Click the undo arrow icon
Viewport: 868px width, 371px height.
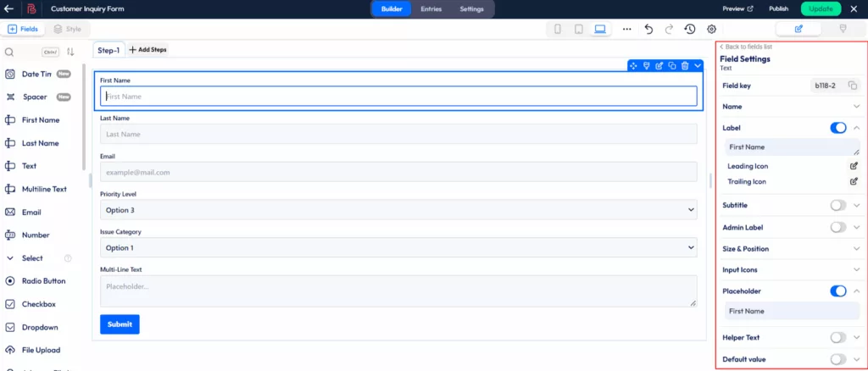[x=648, y=29]
